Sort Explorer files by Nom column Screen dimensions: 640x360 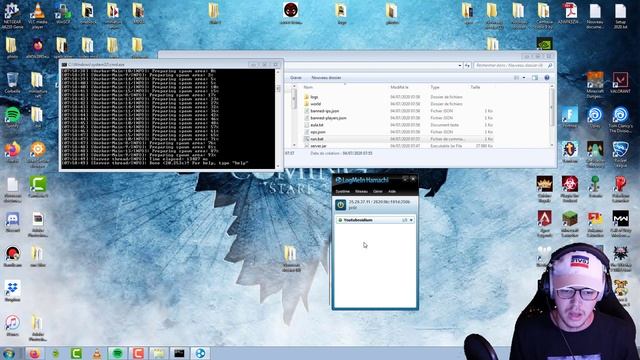pos(308,87)
